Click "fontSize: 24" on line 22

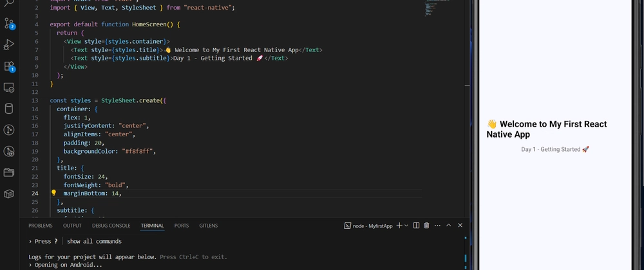84,177
